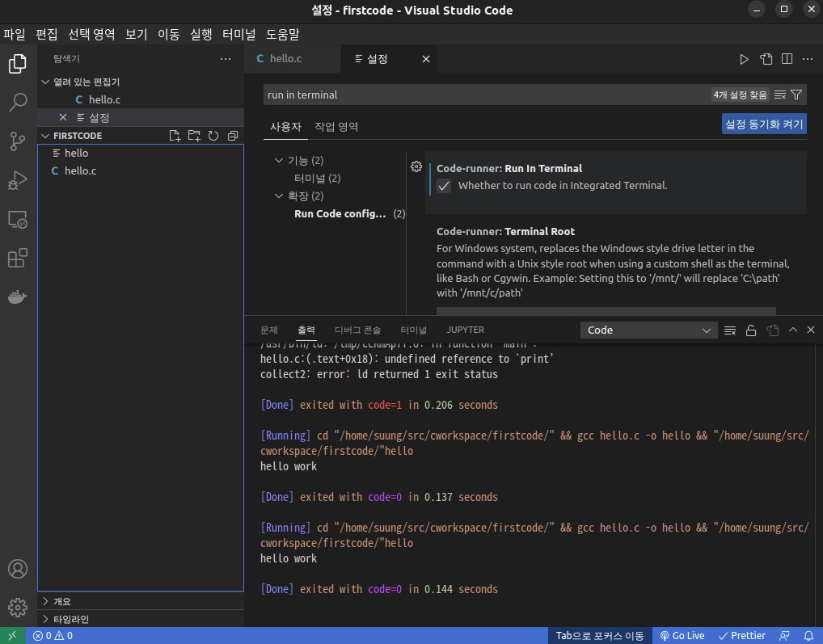Open the output log in editor
The image size is (823, 644).
(x=772, y=330)
